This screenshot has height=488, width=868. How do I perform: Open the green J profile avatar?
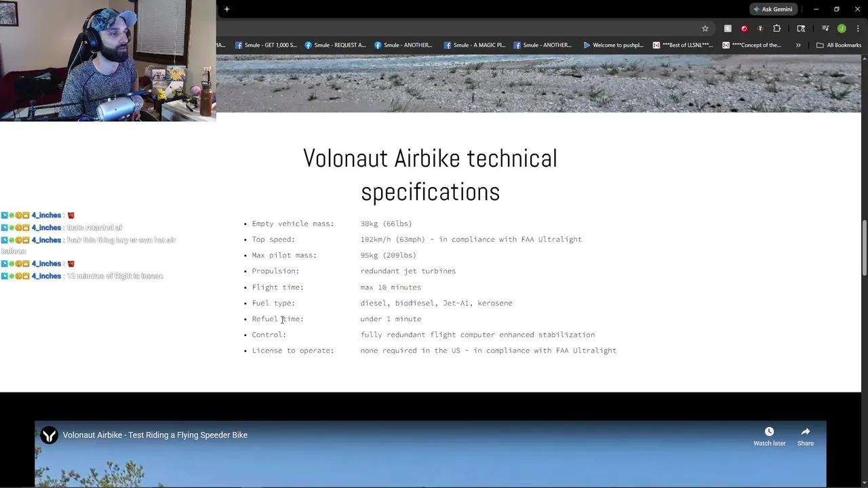[x=842, y=28]
